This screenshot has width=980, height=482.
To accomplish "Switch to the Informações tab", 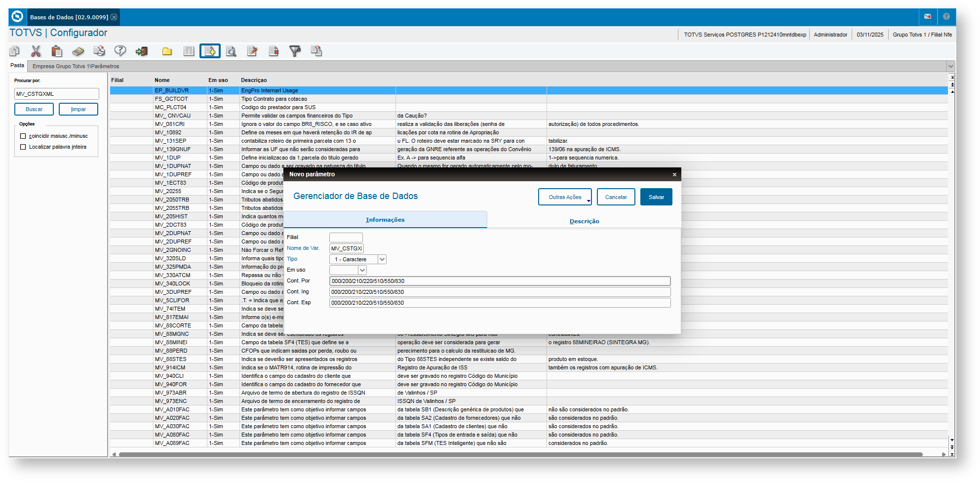I will [385, 220].
